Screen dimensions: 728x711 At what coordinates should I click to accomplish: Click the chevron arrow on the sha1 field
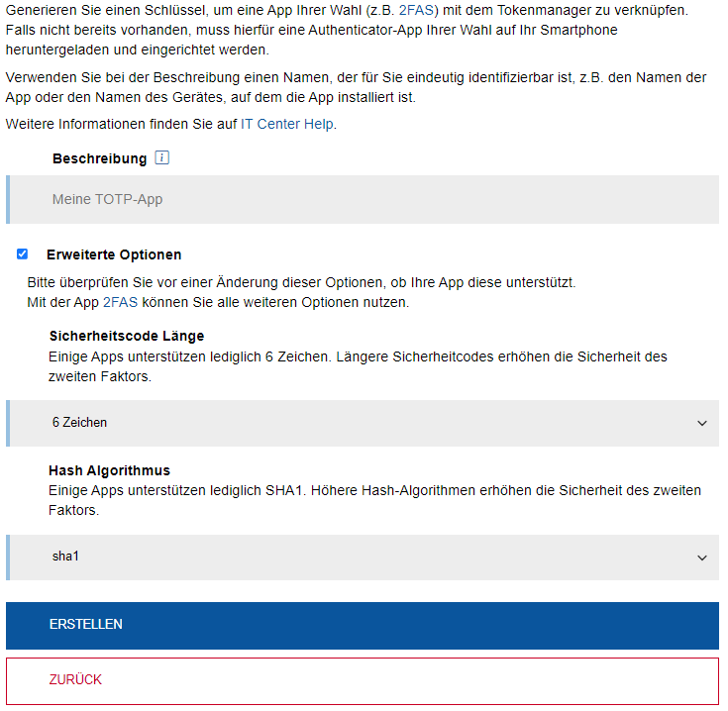pyautogui.click(x=702, y=558)
